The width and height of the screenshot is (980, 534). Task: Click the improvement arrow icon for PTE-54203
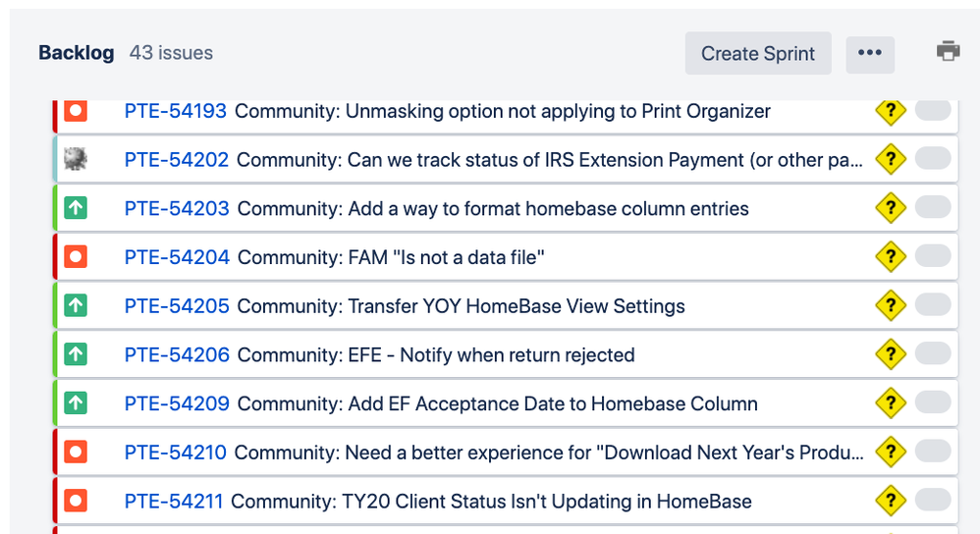point(76,208)
